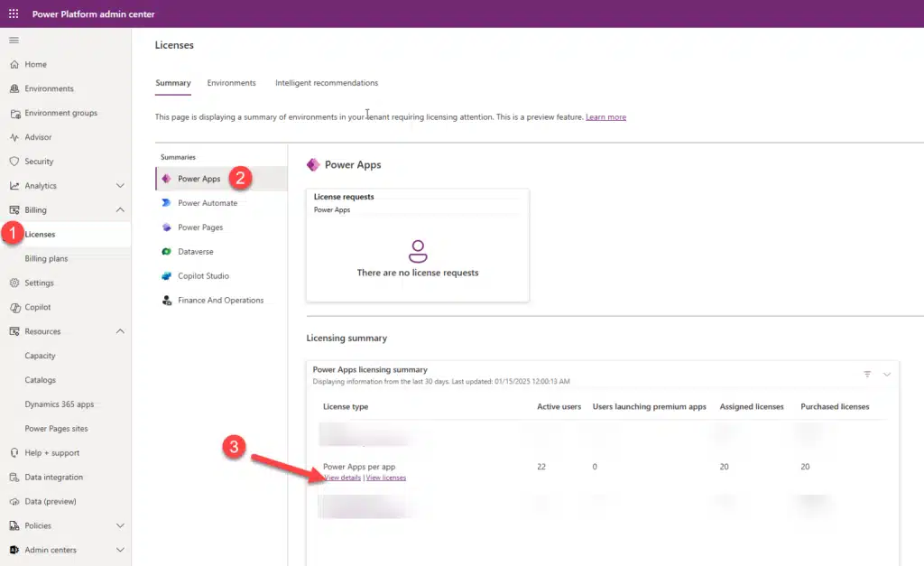Go to Capacity under Resources

(x=65, y=356)
